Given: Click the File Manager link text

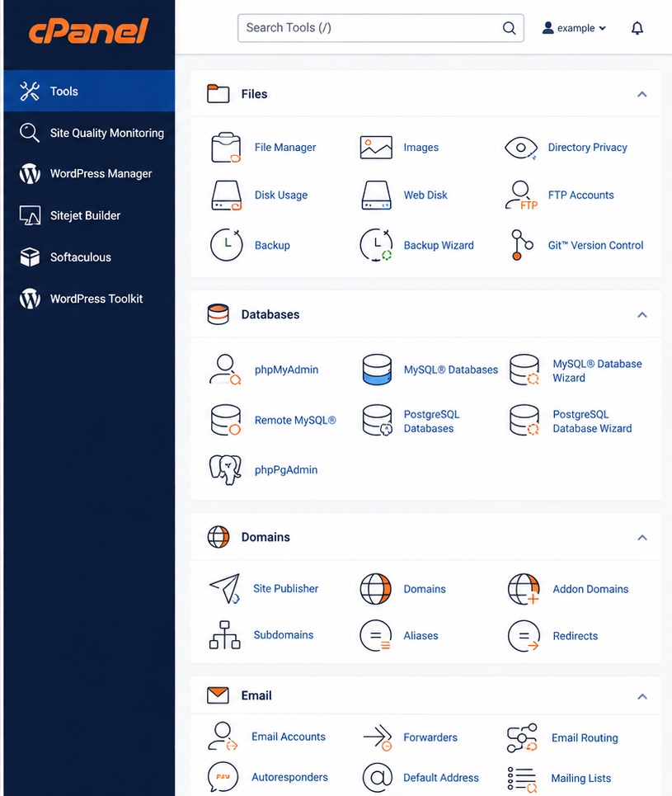Looking at the screenshot, I should (285, 147).
